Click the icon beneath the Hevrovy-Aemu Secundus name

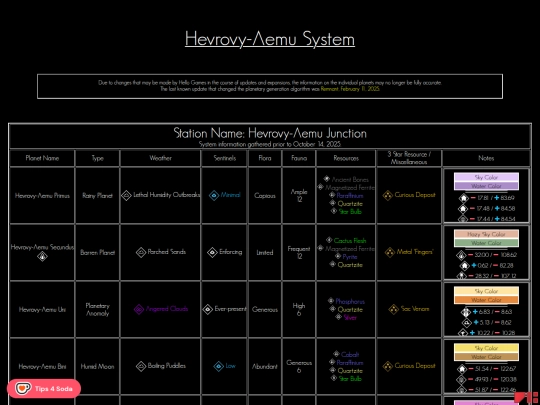coord(42,256)
